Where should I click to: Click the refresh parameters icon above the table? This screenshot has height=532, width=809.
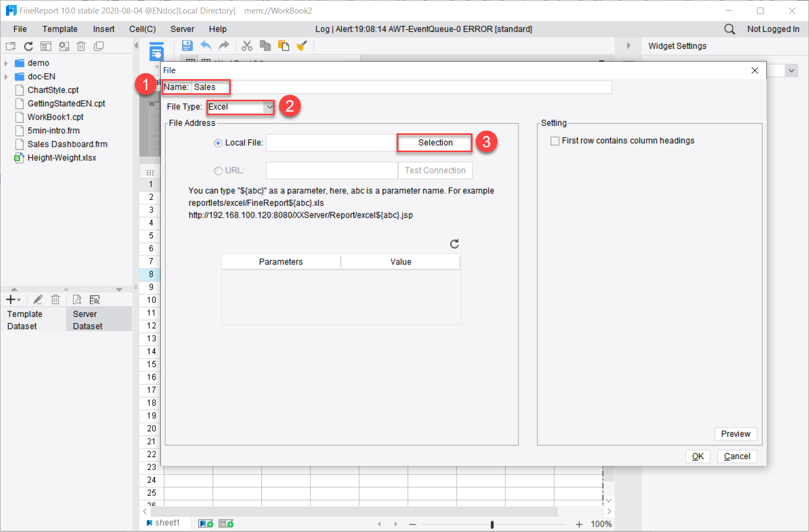pyautogui.click(x=455, y=244)
